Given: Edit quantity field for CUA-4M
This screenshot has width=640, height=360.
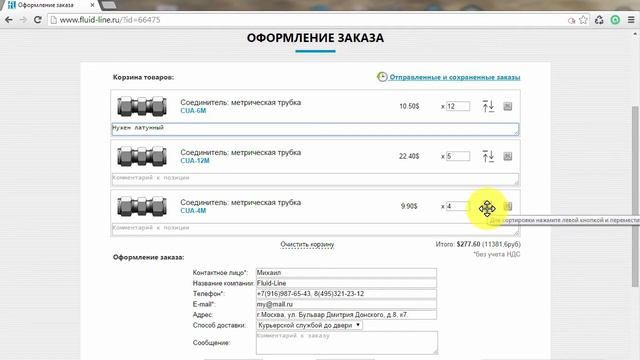Looking at the screenshot, I should pos(458,206).
